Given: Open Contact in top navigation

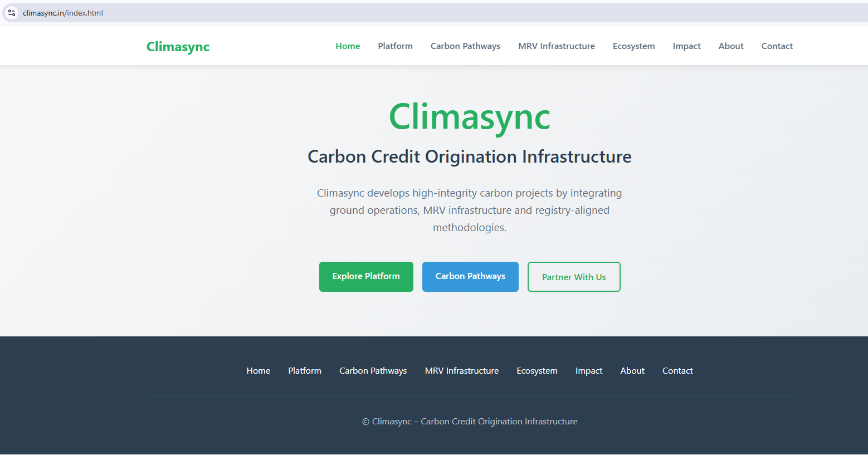Looking at the screenshot, I should click(x=777, y=46).
